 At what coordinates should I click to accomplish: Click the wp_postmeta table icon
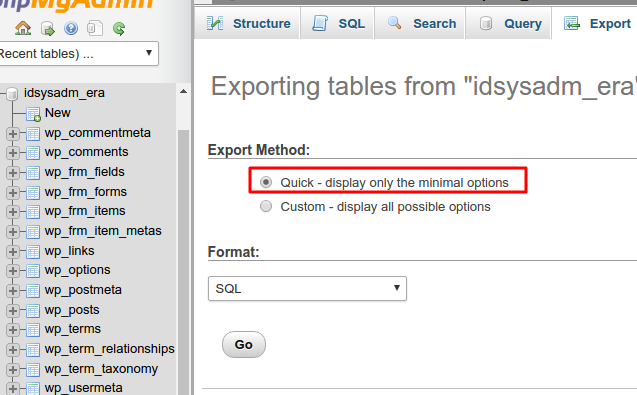tap(32, 291)
